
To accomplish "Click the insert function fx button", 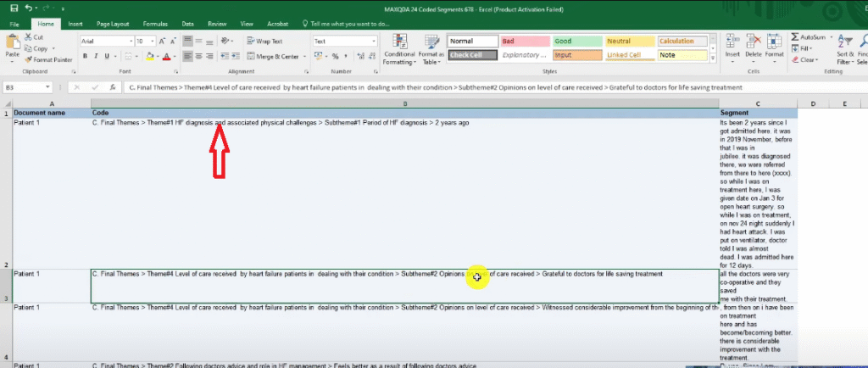I will point(113,86).
